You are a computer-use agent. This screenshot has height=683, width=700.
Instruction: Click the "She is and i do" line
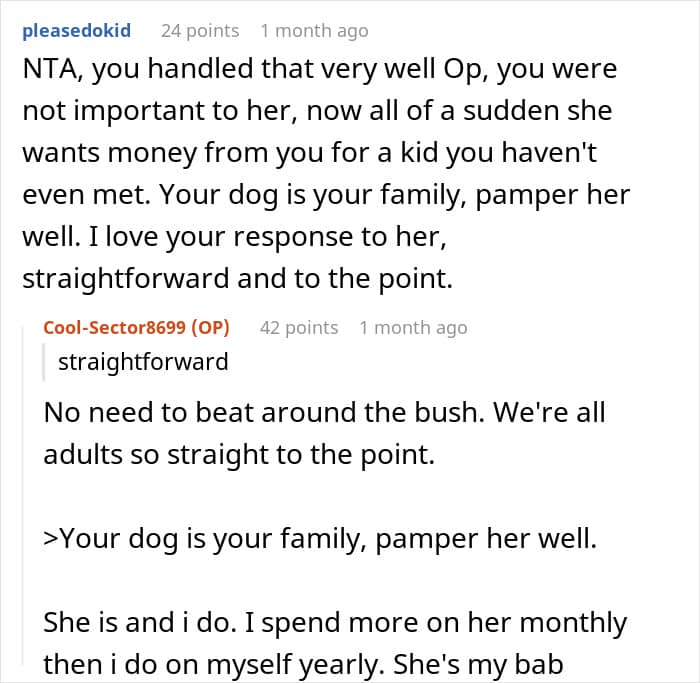(335, 623)
